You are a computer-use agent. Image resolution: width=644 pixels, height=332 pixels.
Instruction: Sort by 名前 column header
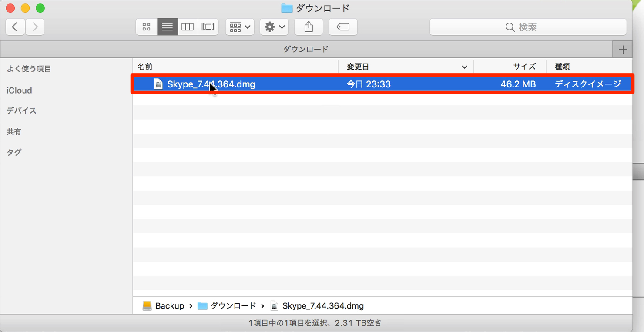pos(235,67)
